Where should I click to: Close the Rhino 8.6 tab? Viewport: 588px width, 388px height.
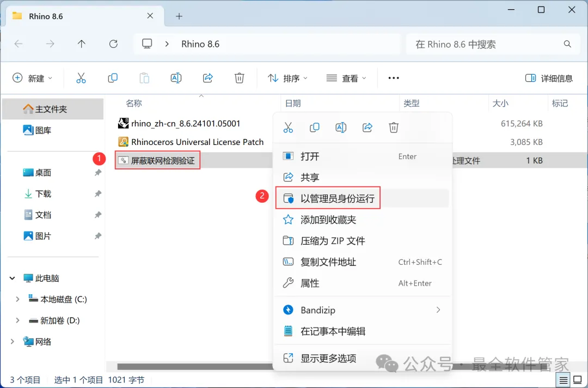click(150, 16)
